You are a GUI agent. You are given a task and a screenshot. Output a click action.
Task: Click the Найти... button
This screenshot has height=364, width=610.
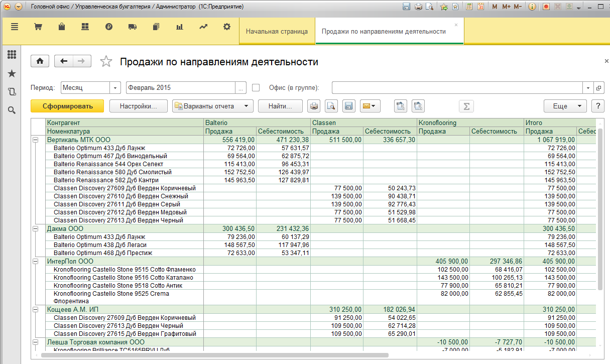tap(280, 106)
